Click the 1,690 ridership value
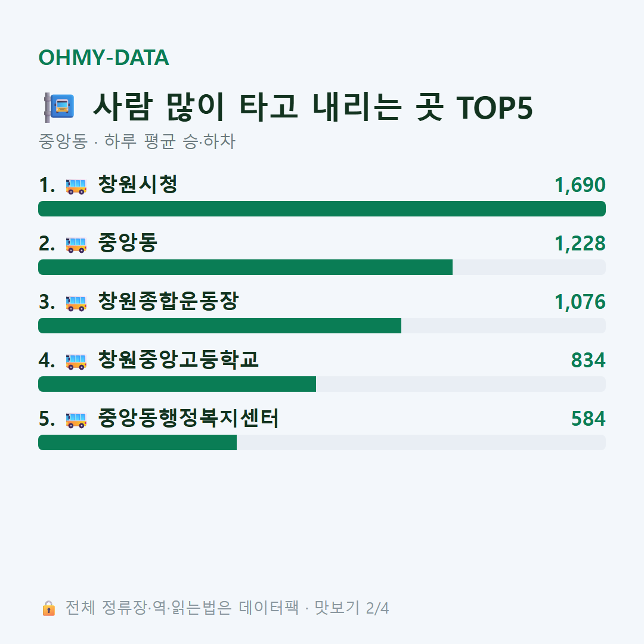This screenshot has height=644, width=644. (x=580, y=185)
